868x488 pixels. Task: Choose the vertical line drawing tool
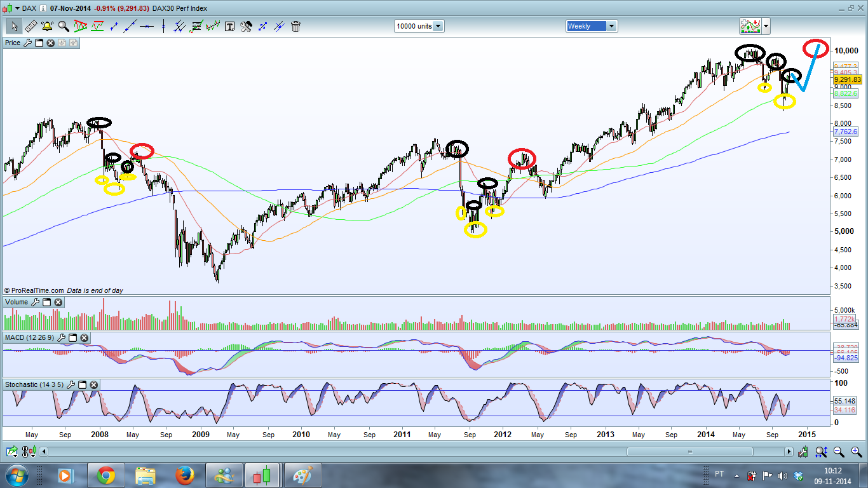tap(163, 26)
